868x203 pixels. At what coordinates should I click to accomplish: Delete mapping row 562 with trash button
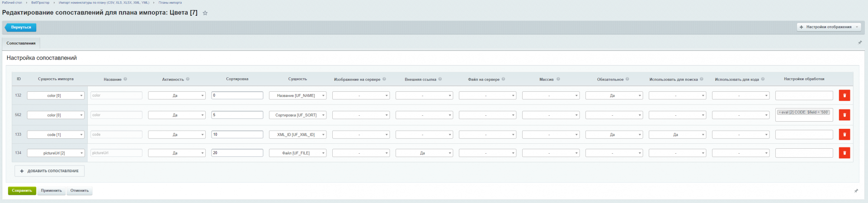[844, 115]
